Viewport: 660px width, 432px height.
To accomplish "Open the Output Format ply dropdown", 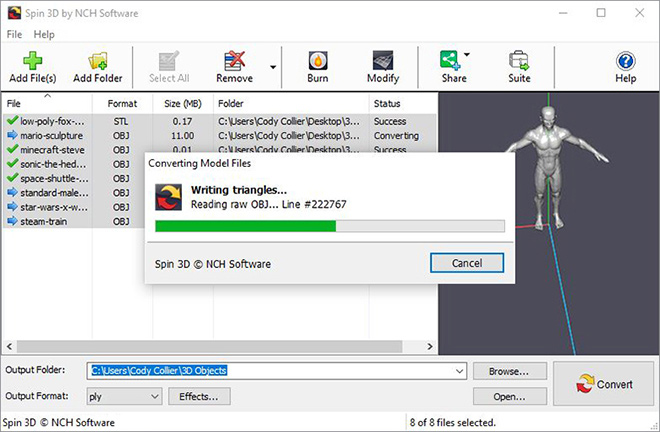I will click(124, 397).
